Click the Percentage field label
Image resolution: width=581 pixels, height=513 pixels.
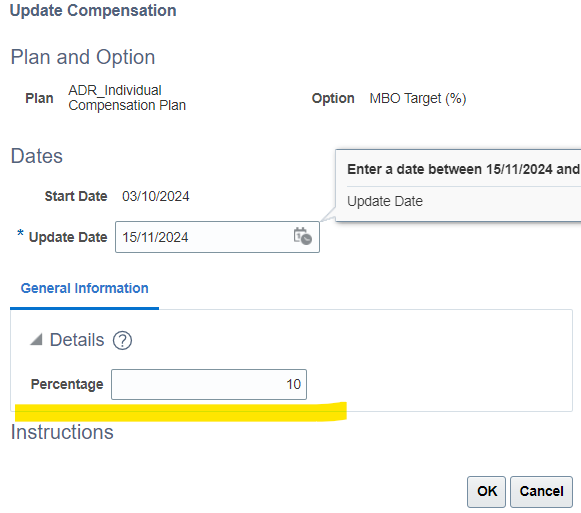coord(67,384)
